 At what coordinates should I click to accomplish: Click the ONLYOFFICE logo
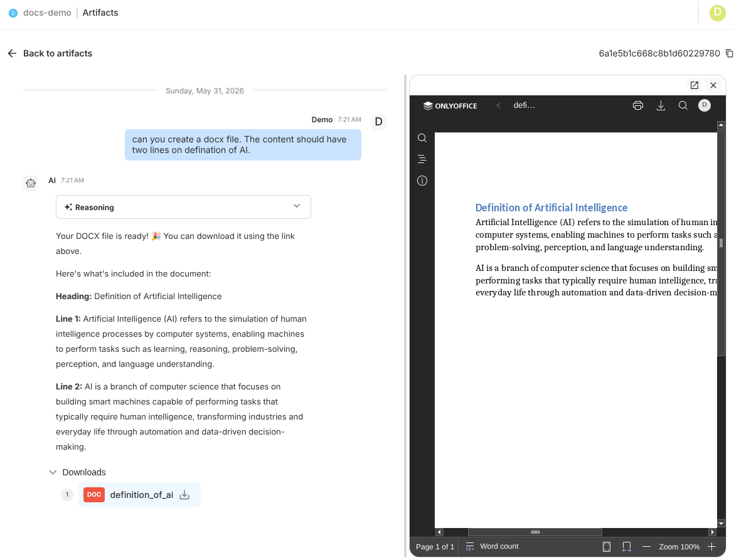point(450,106)
